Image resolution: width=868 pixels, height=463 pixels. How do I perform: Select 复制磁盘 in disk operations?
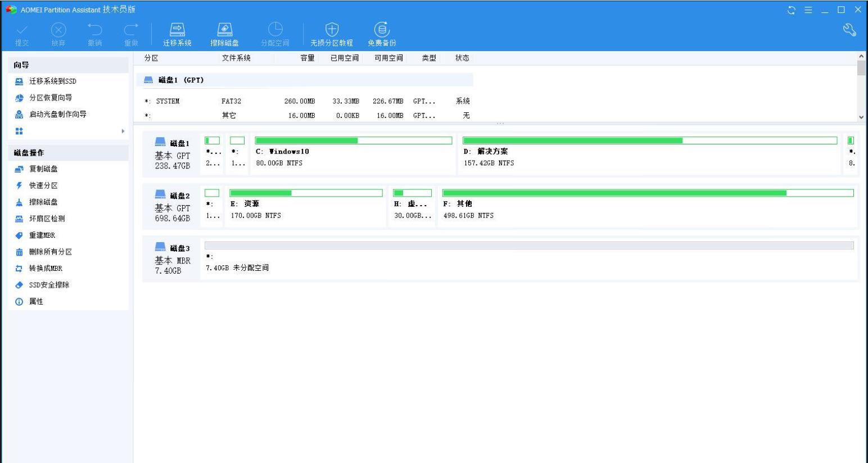pyautogui.click(x=43, y=169)
